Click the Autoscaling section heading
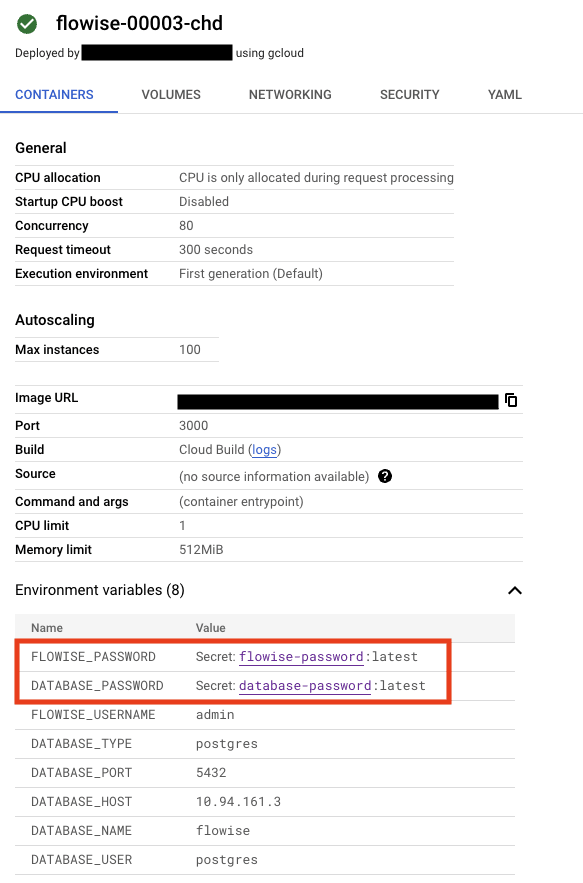This screenshot has height=883, width=583. 55,320
